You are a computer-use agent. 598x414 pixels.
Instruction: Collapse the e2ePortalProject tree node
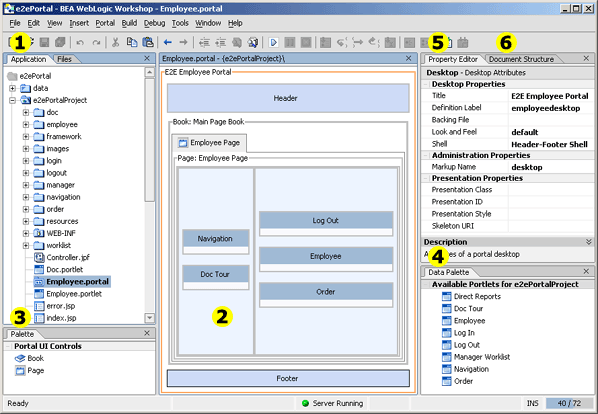click(13, 101)
